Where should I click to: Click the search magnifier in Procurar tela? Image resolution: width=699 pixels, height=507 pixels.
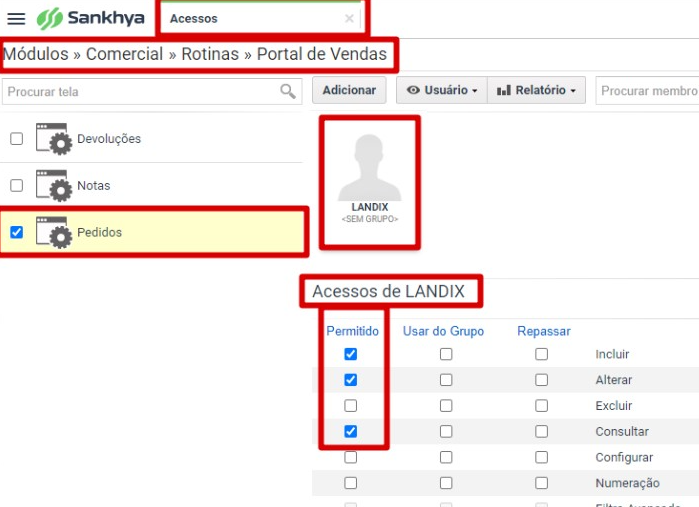click(288, 92)
